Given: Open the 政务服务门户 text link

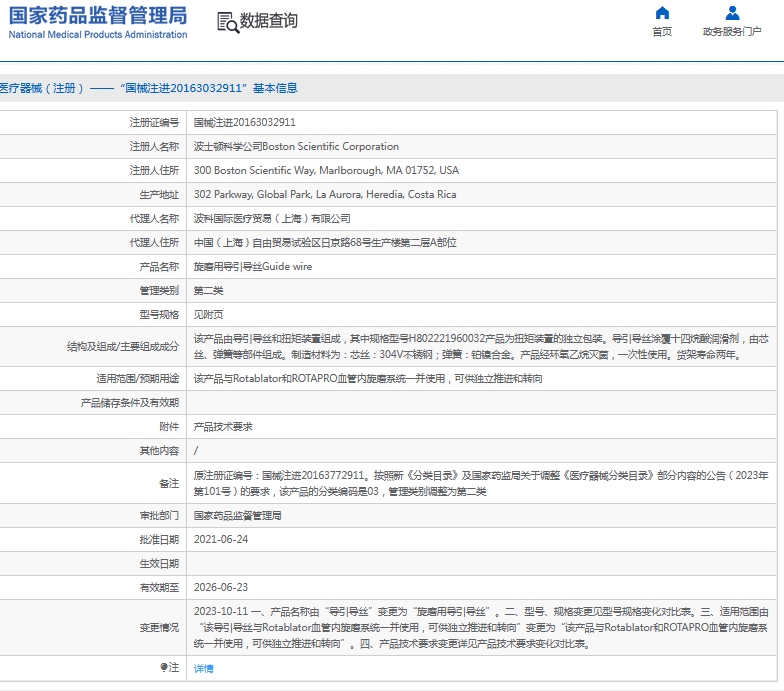Looking at the screenshot, I should point(732,32).
